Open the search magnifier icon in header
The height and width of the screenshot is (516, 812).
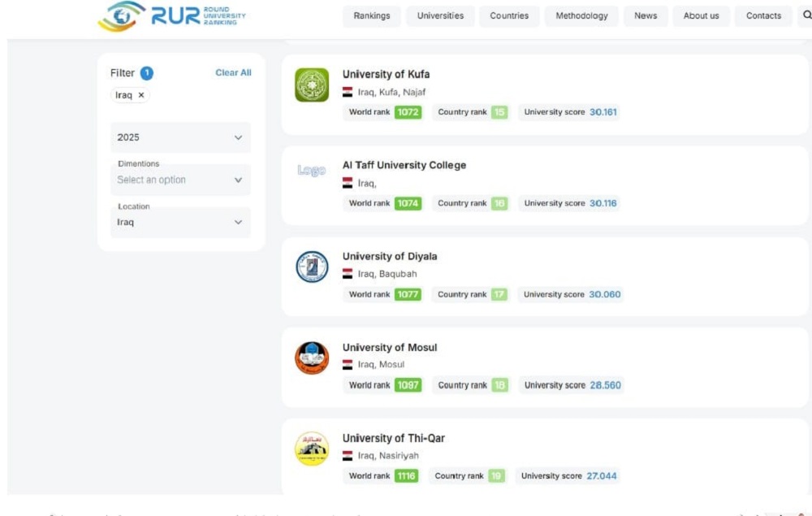[x=807, y=15]
